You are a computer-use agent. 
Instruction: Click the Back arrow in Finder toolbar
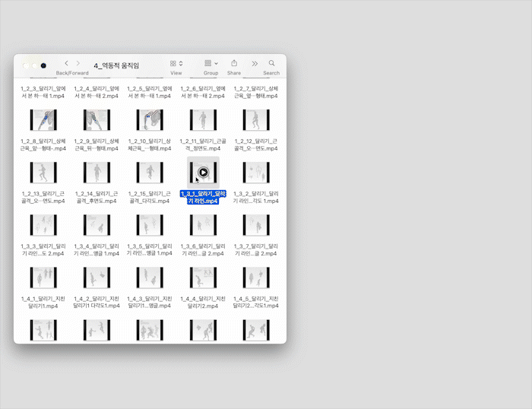coord(67,63)
